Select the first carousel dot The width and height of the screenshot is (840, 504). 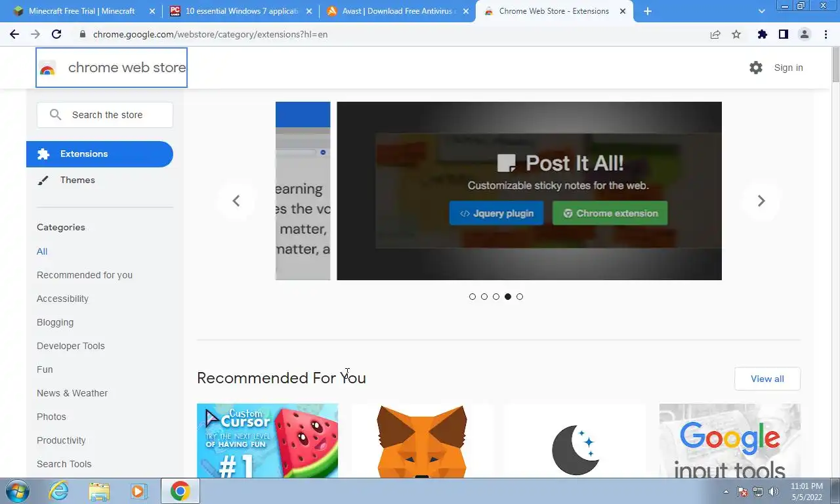pos(472,297)
